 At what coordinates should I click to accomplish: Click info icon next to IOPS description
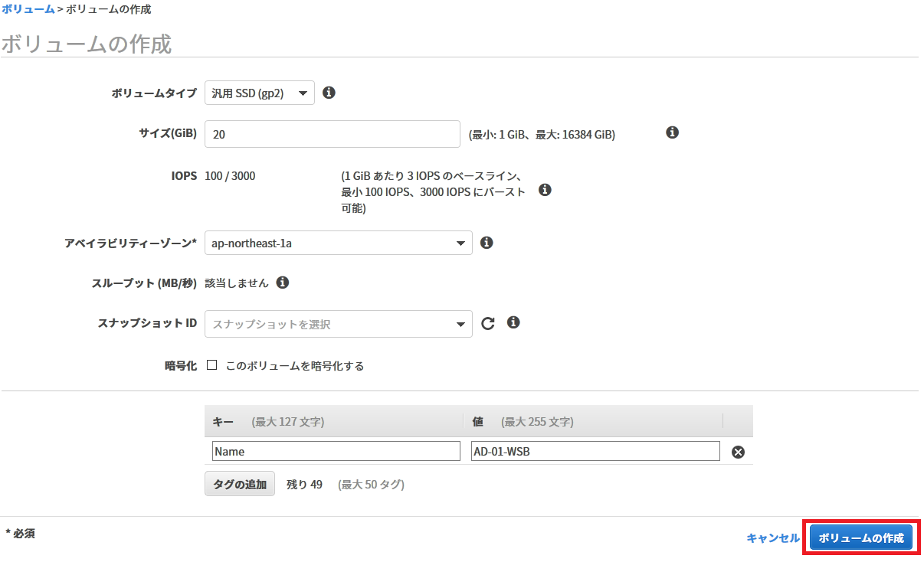tap(545, 190)
